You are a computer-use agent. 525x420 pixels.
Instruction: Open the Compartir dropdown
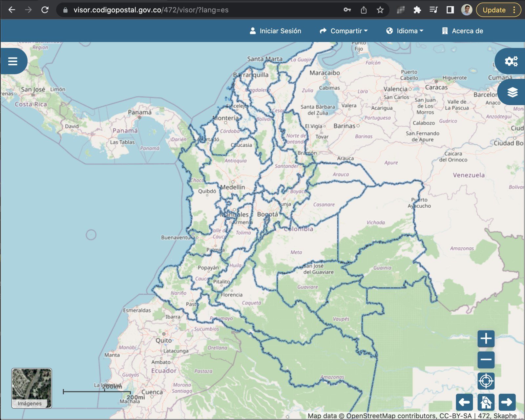(x=344, y=31)
